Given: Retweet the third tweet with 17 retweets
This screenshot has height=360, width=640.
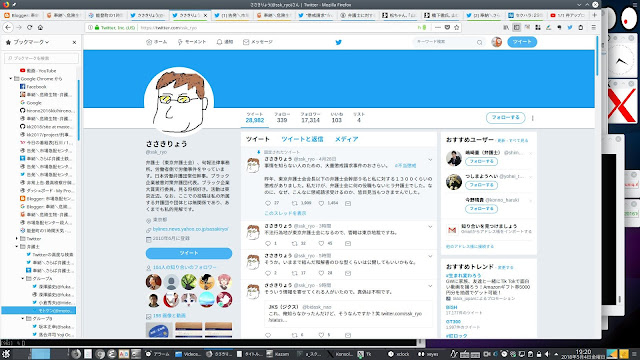Looking at the screenshot, I should (294, 273).
